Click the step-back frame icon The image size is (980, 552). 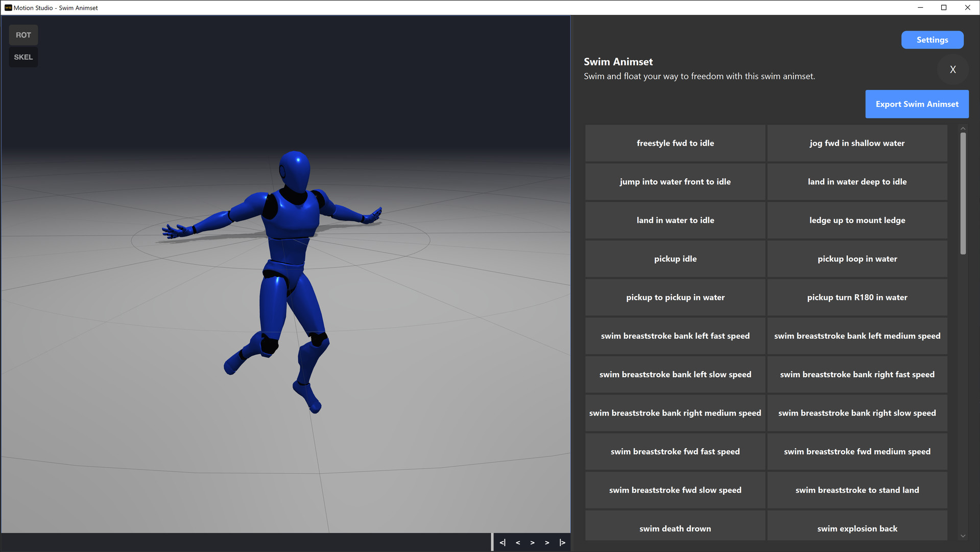[x=518, y=542]
